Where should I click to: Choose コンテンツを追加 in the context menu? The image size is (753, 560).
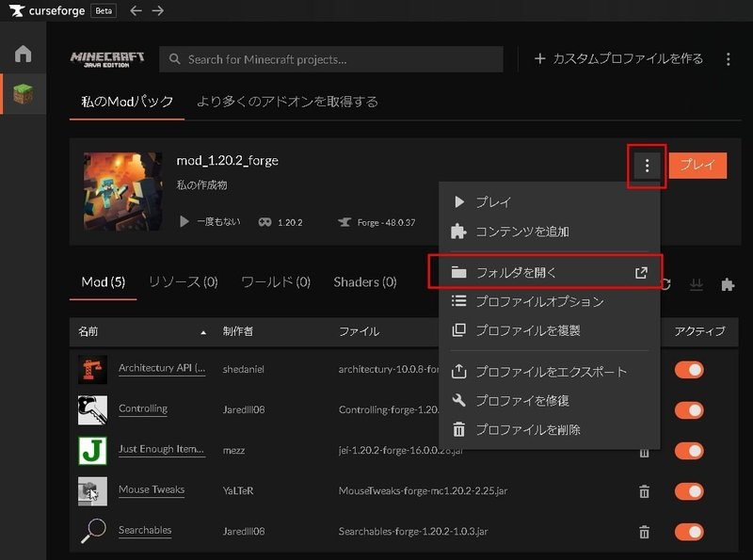550,232
